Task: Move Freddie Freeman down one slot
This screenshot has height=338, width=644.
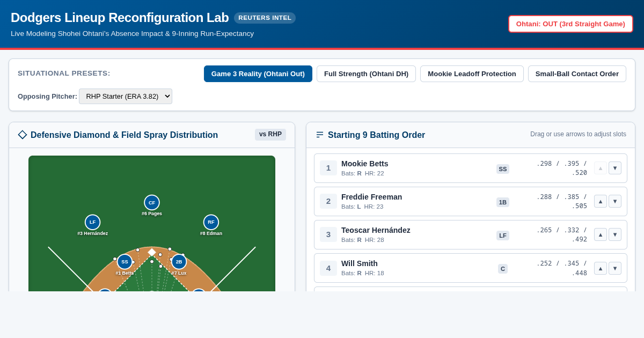Action: [x=615, y=201]
